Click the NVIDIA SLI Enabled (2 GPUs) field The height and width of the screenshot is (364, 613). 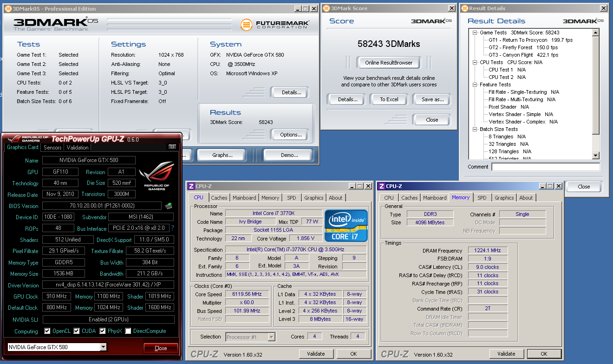[x=108, y=319]
